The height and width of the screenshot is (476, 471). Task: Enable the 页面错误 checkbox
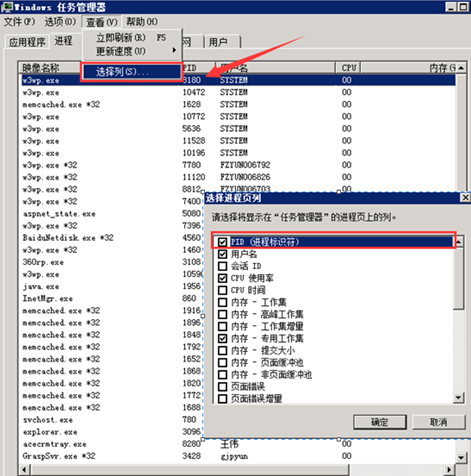coord(222,387)
